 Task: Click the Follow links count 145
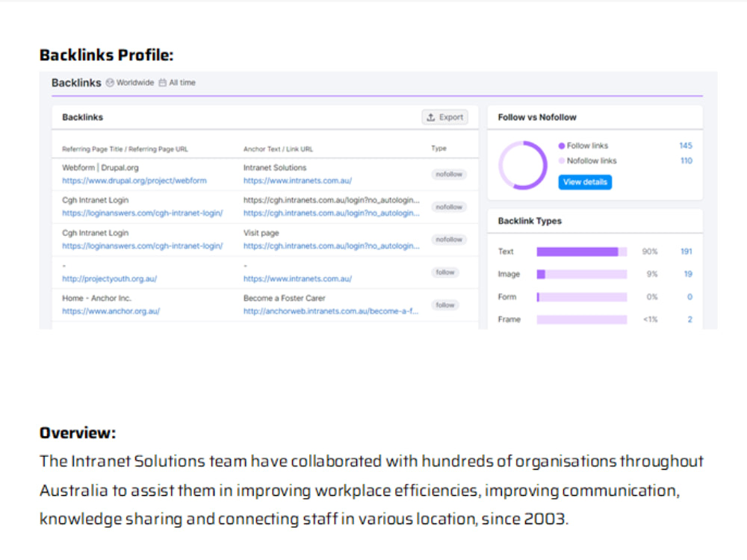pyautogui.click(x=686, y=146)
